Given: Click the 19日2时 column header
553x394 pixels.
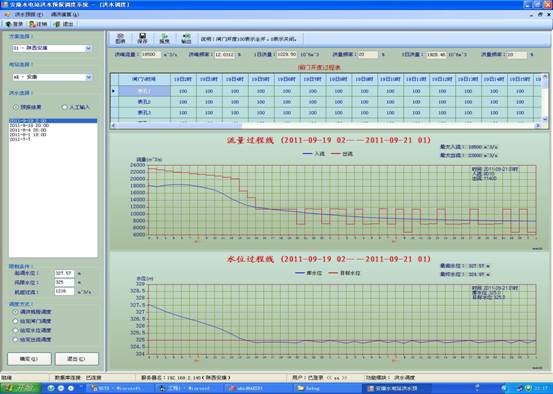Looking at the screenshot, I should tap(183, 79).
